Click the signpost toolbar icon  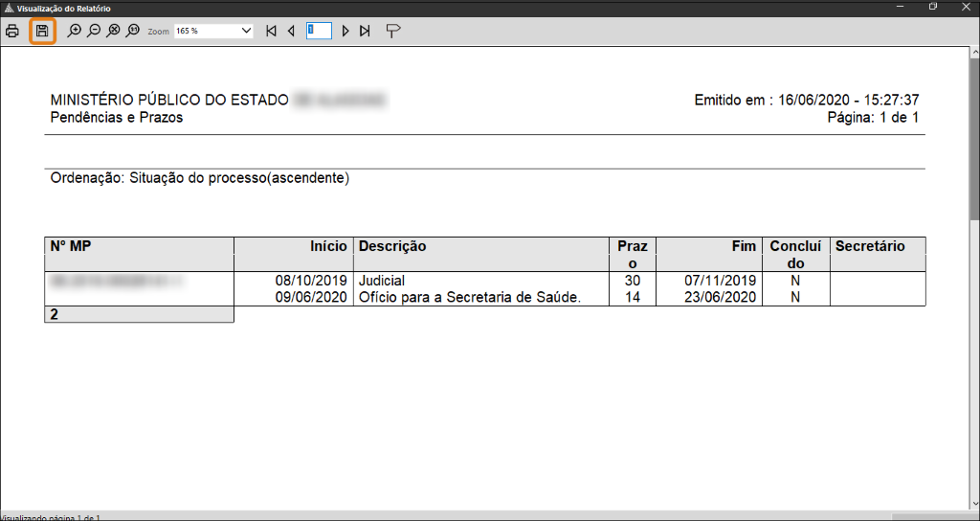coord(392,31)
